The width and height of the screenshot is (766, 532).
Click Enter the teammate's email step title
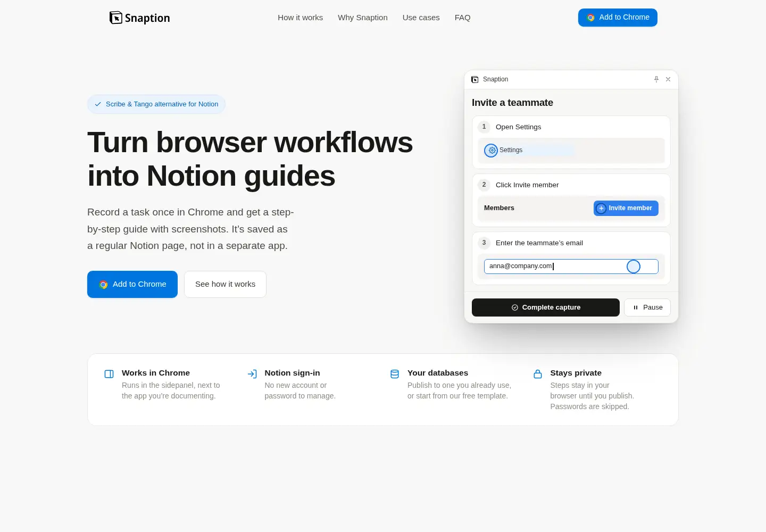click(x=539, y=243)
